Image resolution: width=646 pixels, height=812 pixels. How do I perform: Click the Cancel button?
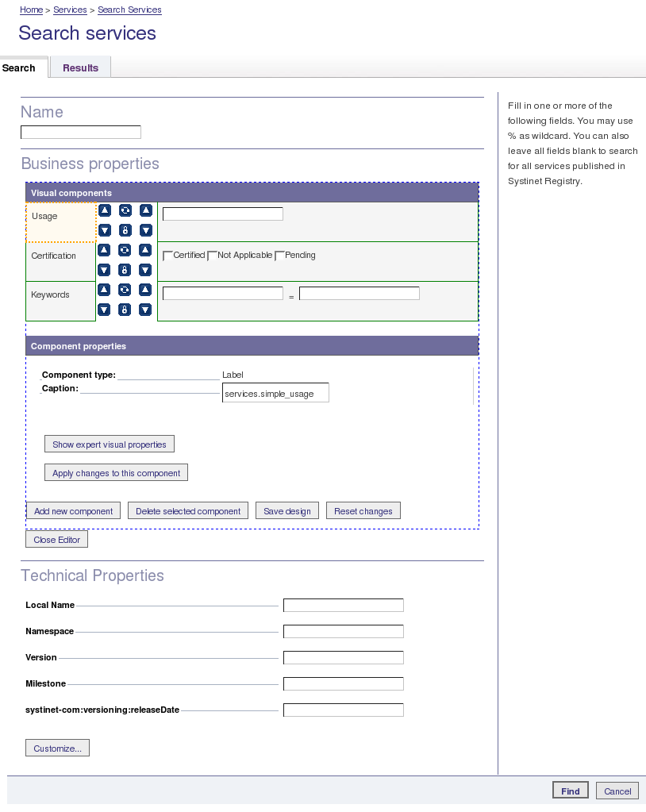(617, 791)
